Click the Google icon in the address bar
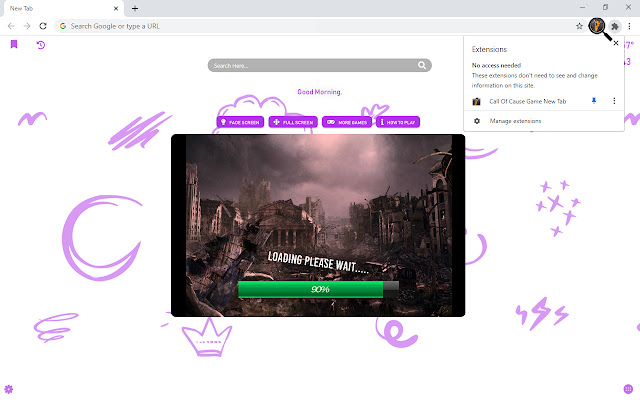The image size is (640, 400). click(63, 26)
